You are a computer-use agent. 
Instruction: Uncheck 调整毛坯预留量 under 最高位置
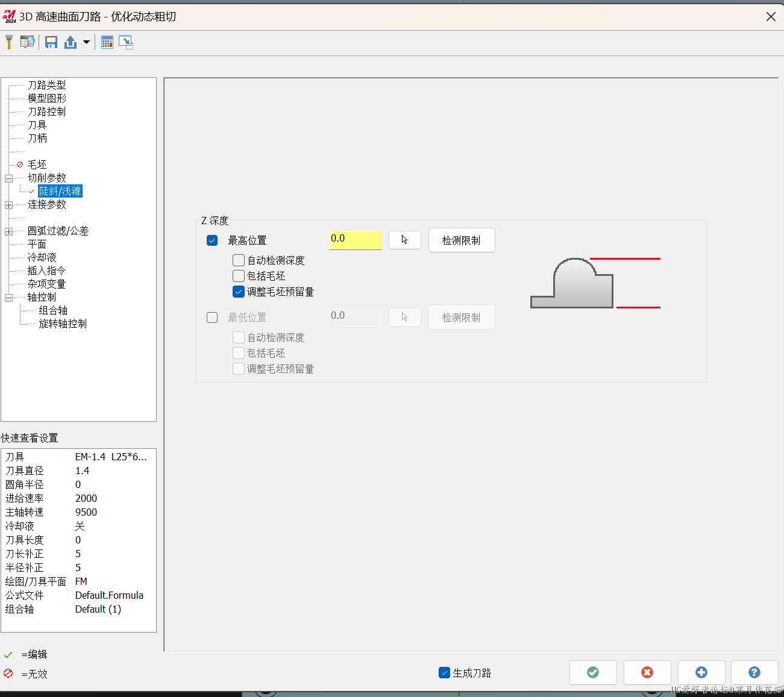coord(239,292)
